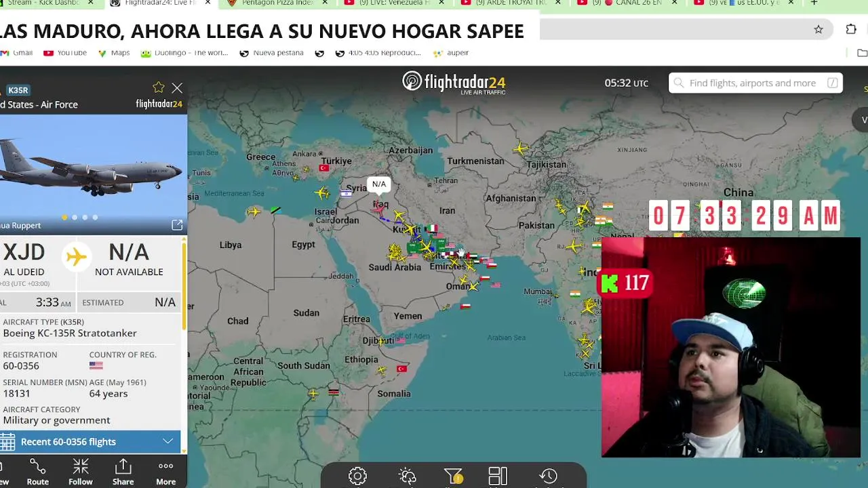Click the US flag country of registration

coord(96,366)
